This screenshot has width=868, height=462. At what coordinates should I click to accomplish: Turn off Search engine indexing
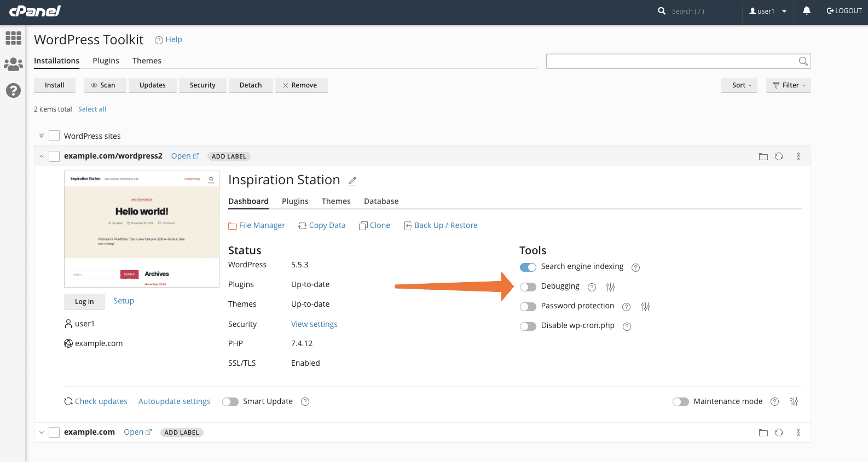(x=528, y=267)
